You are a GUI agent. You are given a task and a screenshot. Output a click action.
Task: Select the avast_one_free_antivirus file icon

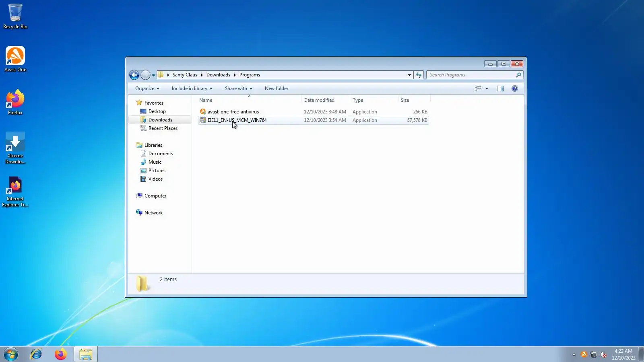[x=203, y=112]
